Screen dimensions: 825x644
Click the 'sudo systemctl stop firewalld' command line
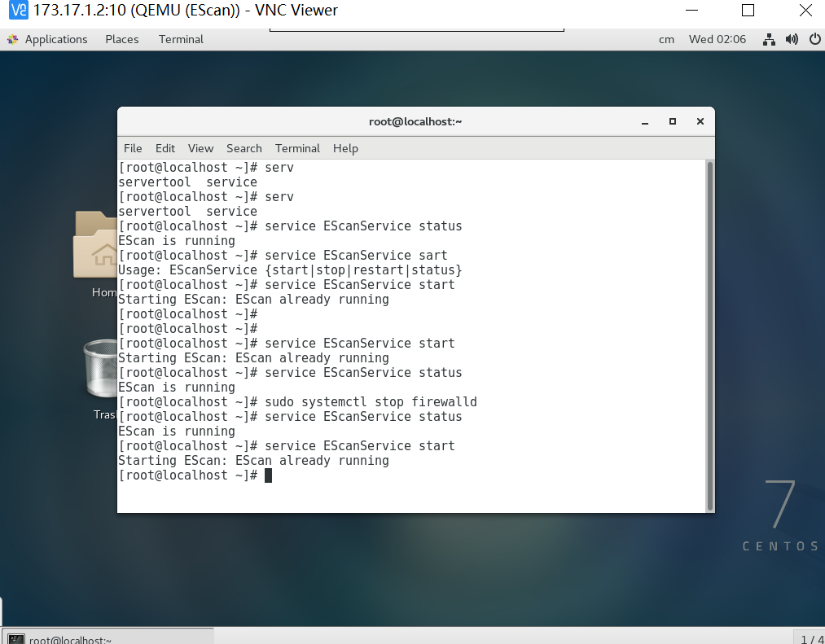click(x=297, y=402)
